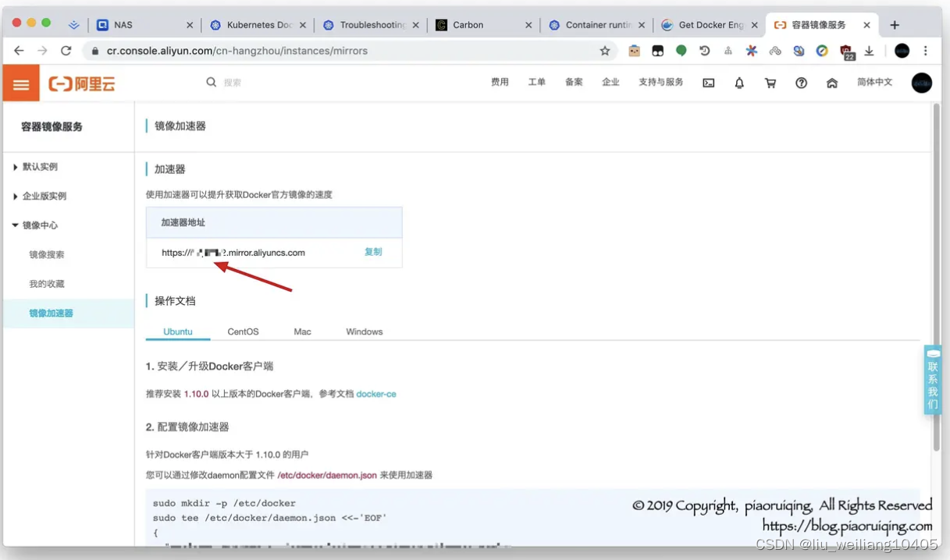The image size is (950, 560).
Task: Open the 备案 header menu
Action: [574, 82]
